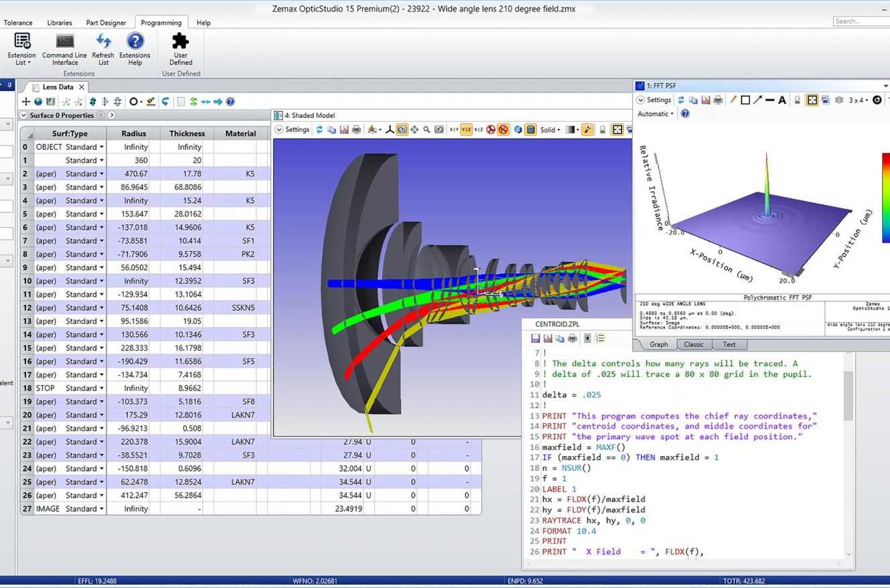Toggle the first red fan icon in Shaded Model
Viewport: 890px width, 588px height.
click(491, 130)
